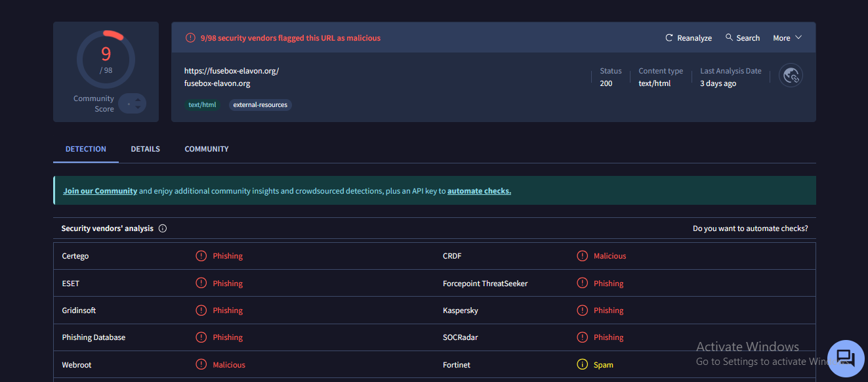Click the Join our Community link
868x382 pixels.
100,191
